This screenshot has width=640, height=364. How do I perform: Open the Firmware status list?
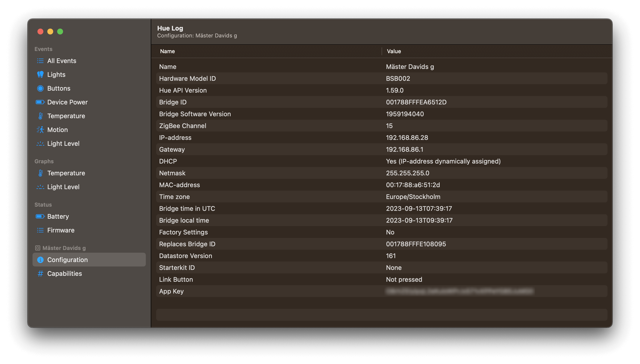[x=61, y=230]
